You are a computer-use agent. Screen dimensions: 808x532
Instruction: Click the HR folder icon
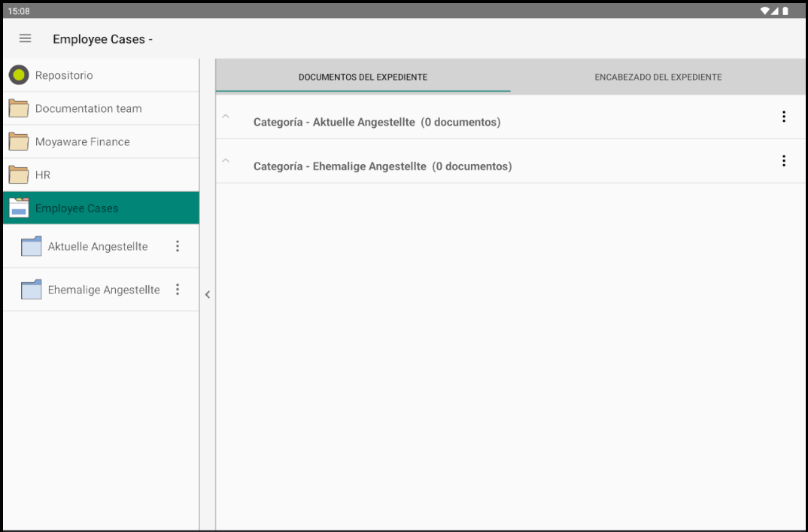tap(19, 175)
